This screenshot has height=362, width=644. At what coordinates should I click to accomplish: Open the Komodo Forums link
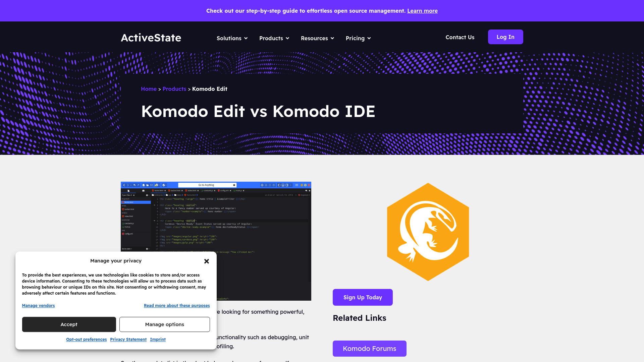pyautogui.click(x=370, y=349)
